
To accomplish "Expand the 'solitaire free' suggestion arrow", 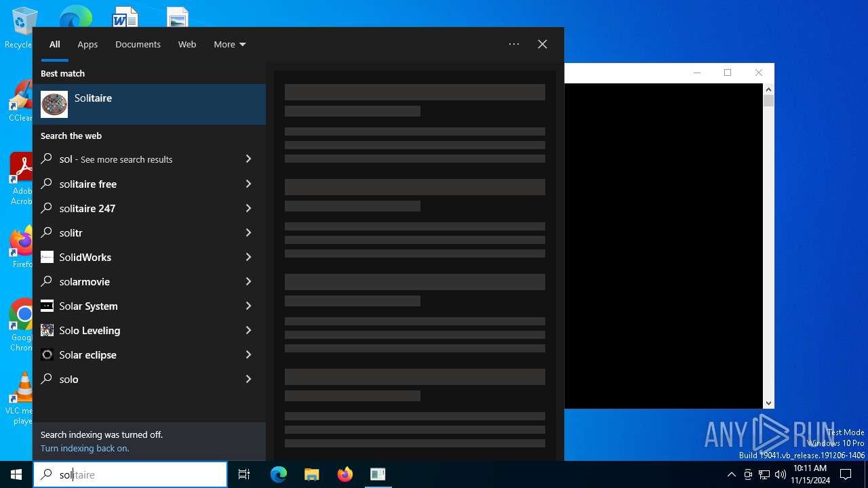I will pyautogui.click(x=248, y=184).
